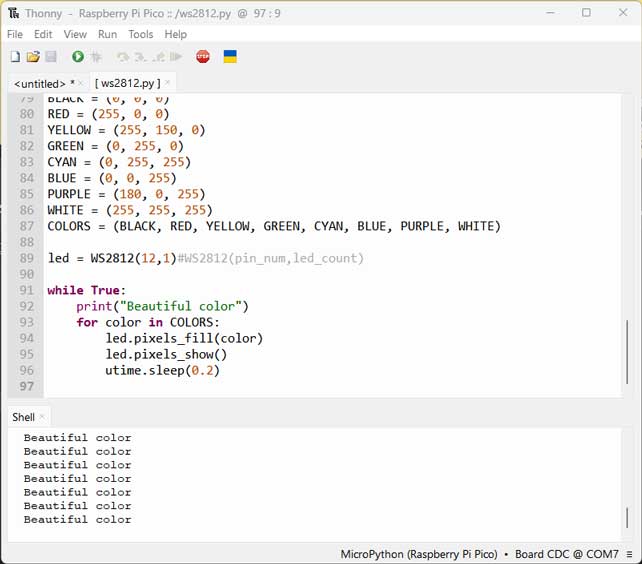Click the editor vertical scrollbar thumb
The width and height of the screenshot is (642, 564).
tap(627, 352)
